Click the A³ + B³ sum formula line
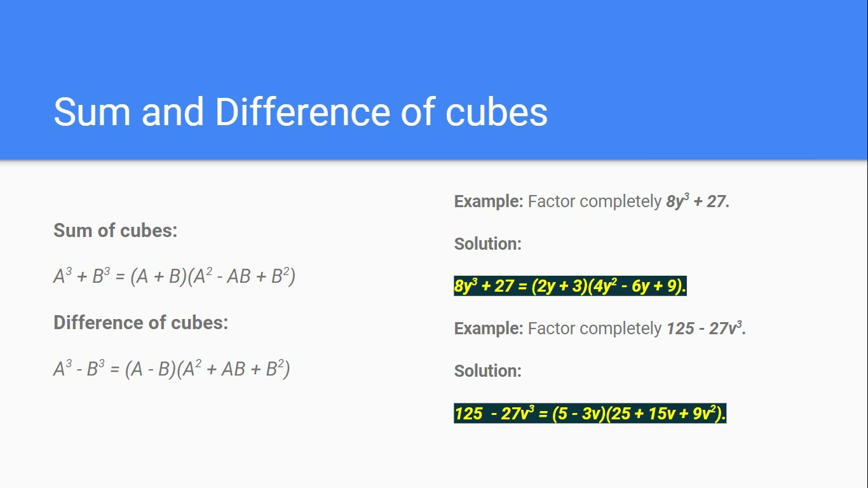Viewport: 868px width, 488px height. (174, 276)
